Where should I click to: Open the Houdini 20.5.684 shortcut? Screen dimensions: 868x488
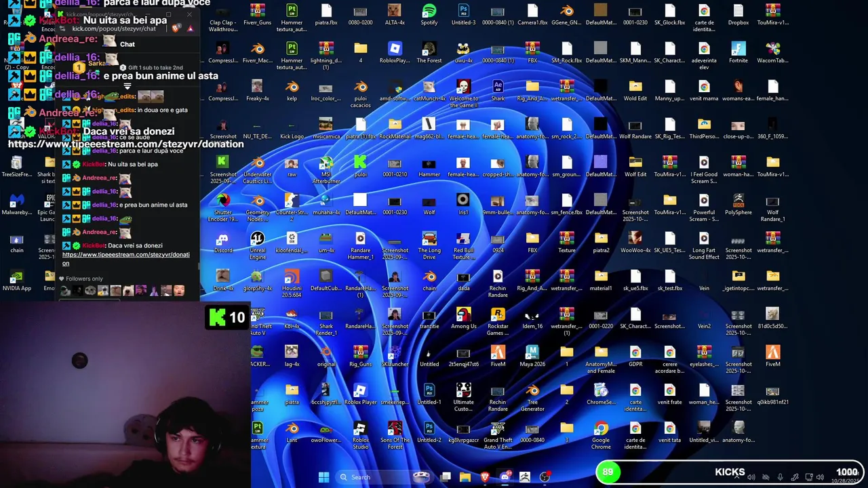tap(292, 283)
